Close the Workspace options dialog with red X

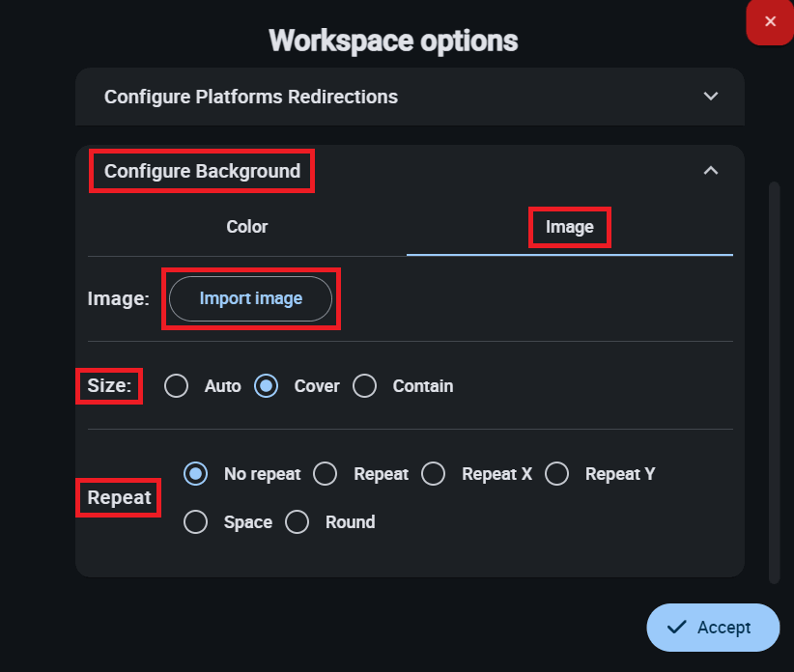coord(770,21)
